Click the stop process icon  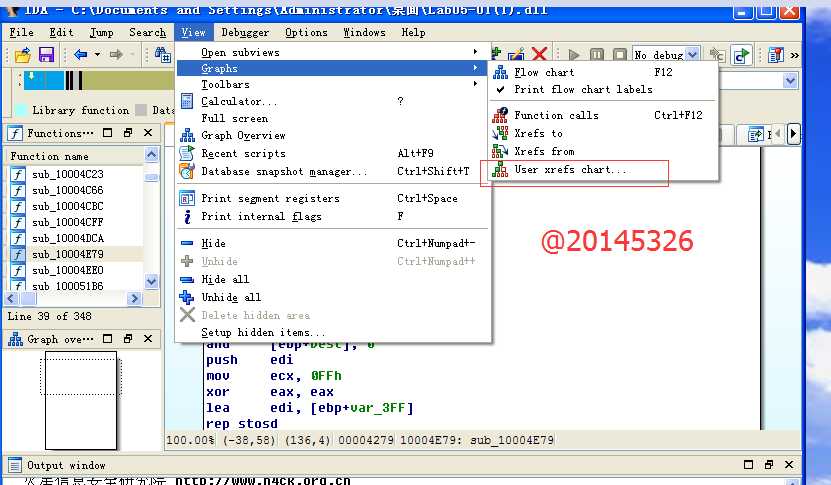(620, 55)
